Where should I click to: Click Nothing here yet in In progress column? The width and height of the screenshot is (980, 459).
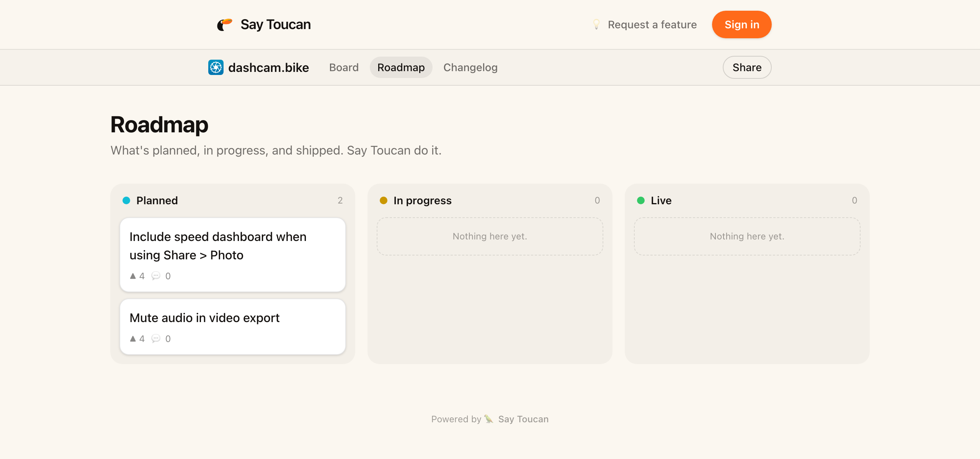490,236
